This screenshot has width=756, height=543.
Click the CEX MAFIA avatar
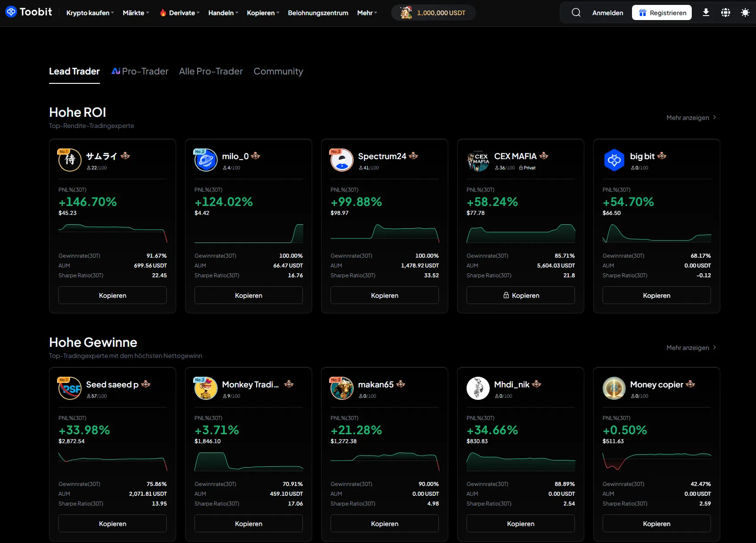click(478, 160)
